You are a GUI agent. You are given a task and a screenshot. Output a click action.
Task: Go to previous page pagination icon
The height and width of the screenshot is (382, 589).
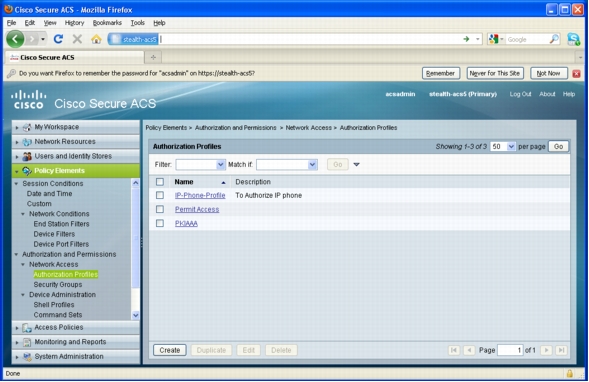tap(469, 350)
